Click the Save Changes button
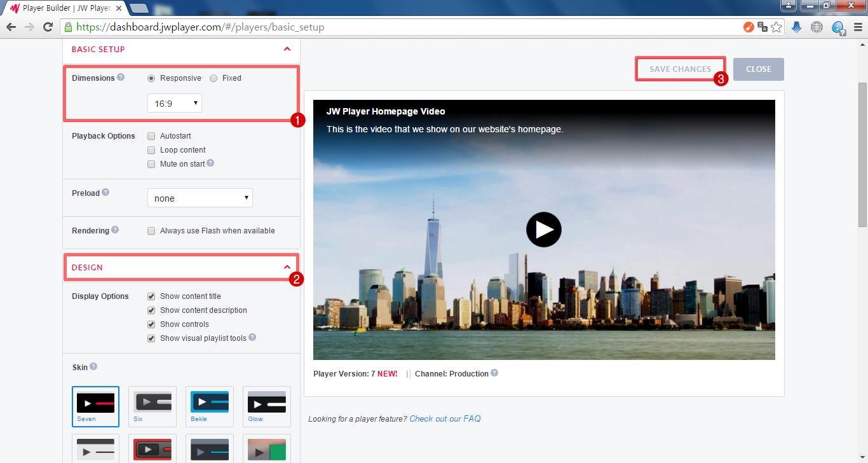Image resolution: width=868 pixels, height=463 pixels. pos(680,69)
